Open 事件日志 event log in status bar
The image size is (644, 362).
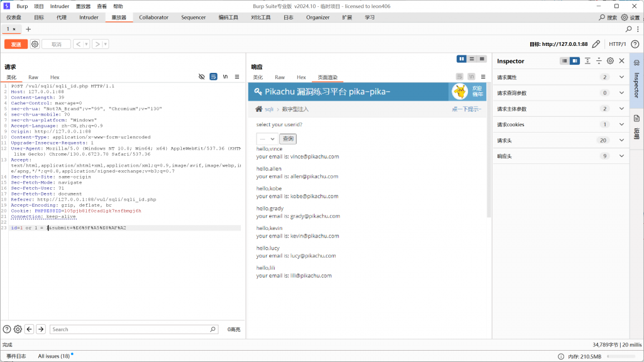[16, 356]
